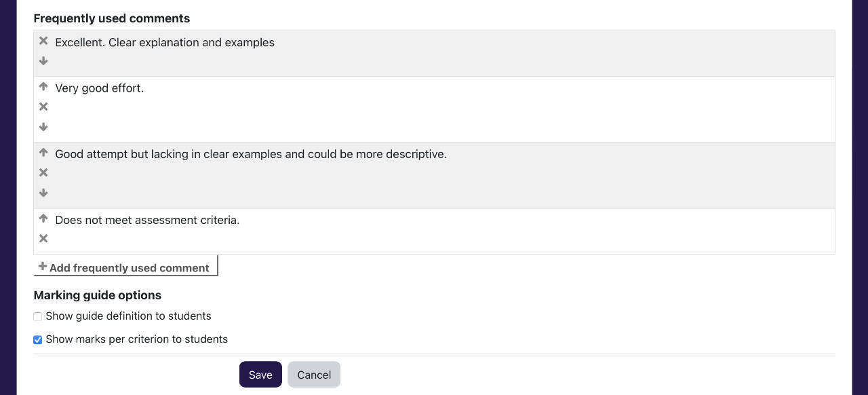Move the "Good attempt" comment down

click(x=43, y=193)
